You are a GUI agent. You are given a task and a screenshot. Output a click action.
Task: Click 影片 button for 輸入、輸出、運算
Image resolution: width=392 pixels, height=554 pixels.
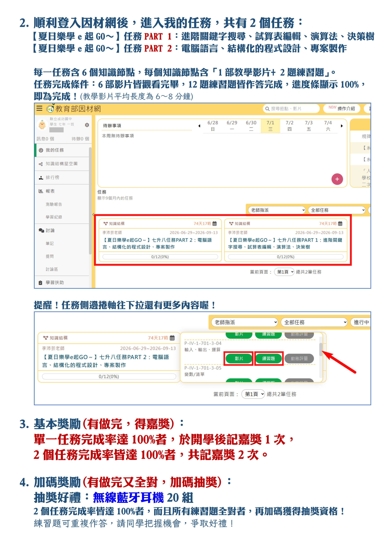[239, 358]
